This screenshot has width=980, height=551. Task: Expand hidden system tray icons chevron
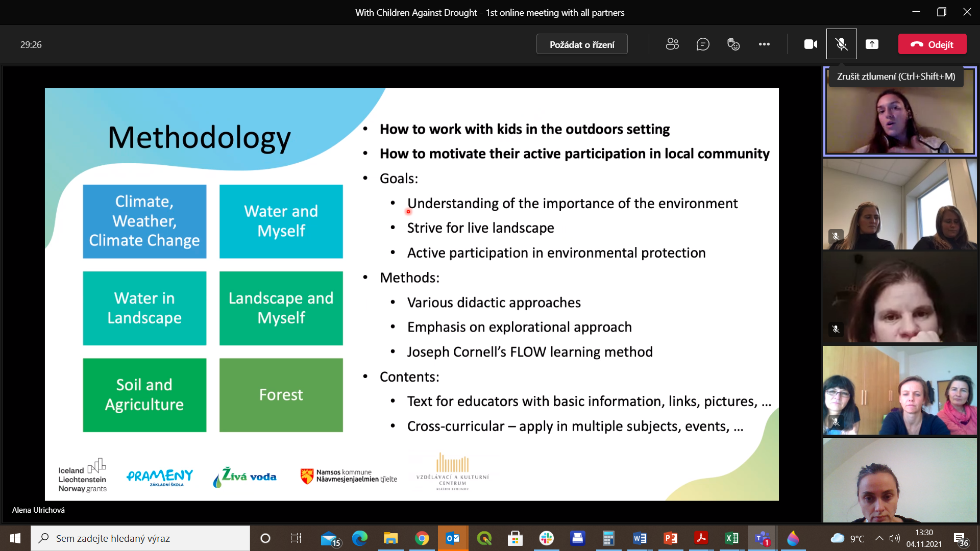point(879,538)
